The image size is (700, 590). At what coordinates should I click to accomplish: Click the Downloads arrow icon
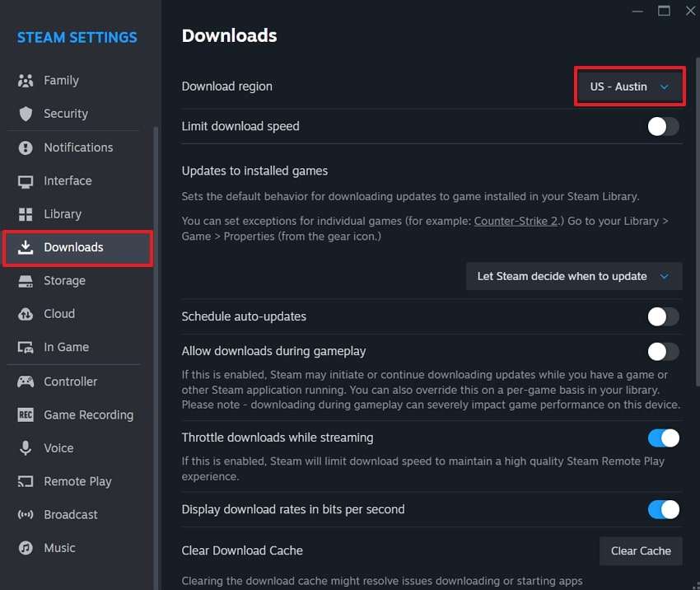pyautogui.click(x=26, y=247)
